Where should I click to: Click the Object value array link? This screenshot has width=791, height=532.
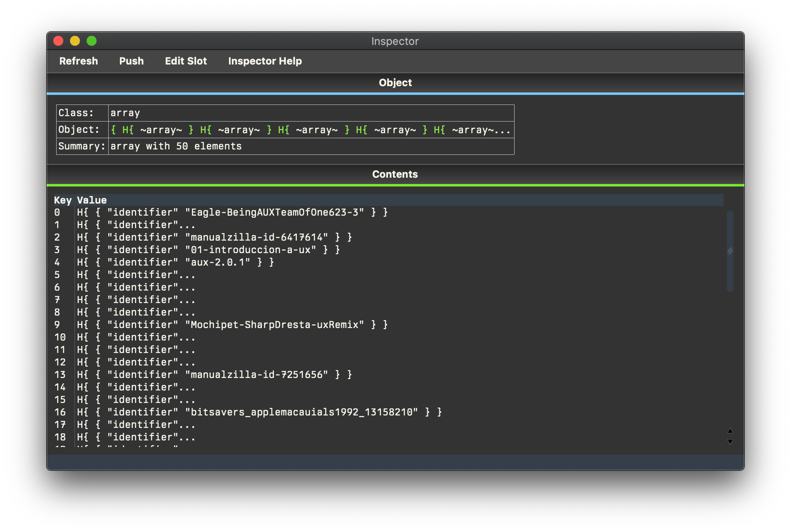tap(310, 130)
